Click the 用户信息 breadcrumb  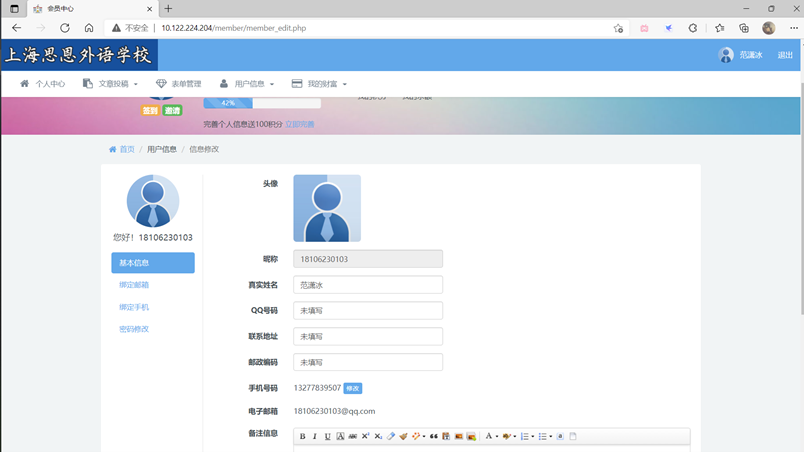tap(162, 149)
